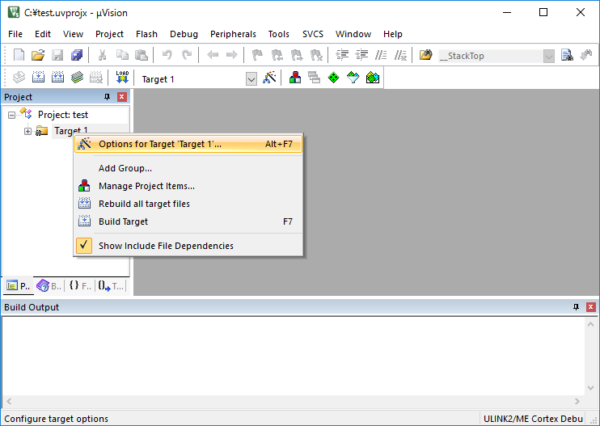
Task: Open the Debug menu
Action: (x=184, y=34)
